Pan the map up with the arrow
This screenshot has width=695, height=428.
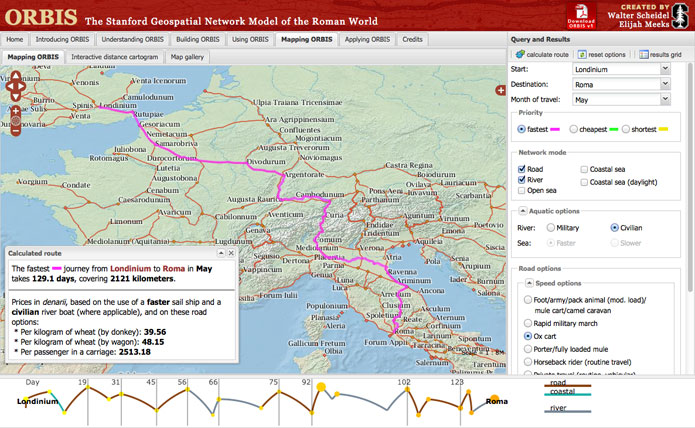[16, 76]
